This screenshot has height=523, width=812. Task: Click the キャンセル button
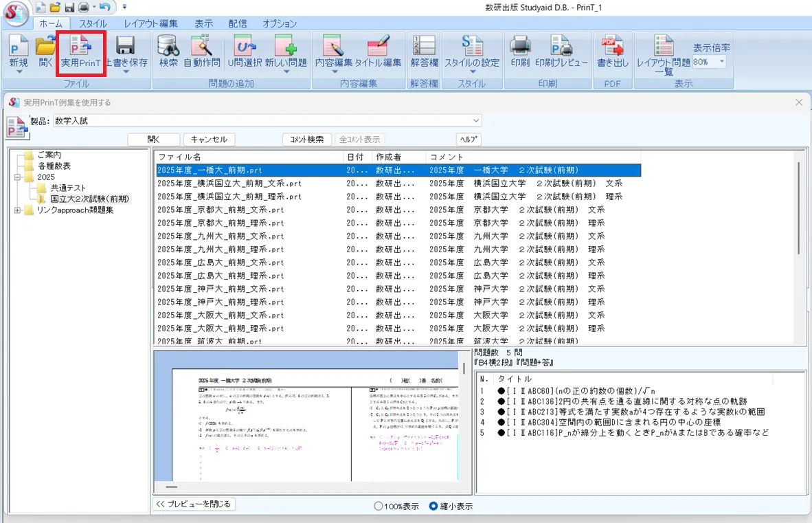point(210,140)
